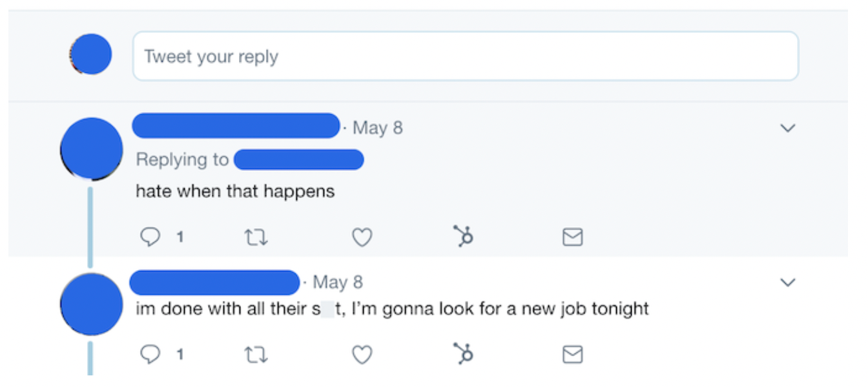Select the retweet icon on the second tweet
Image resolution: width=868 pixels, height=387 pixels.
click(x=257, y=354)
